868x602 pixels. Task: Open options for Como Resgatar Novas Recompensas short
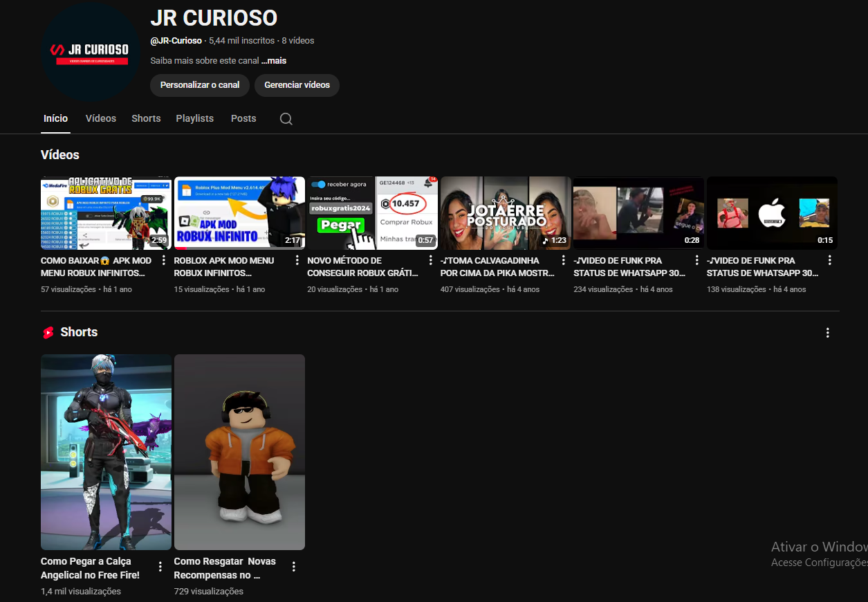294,567
